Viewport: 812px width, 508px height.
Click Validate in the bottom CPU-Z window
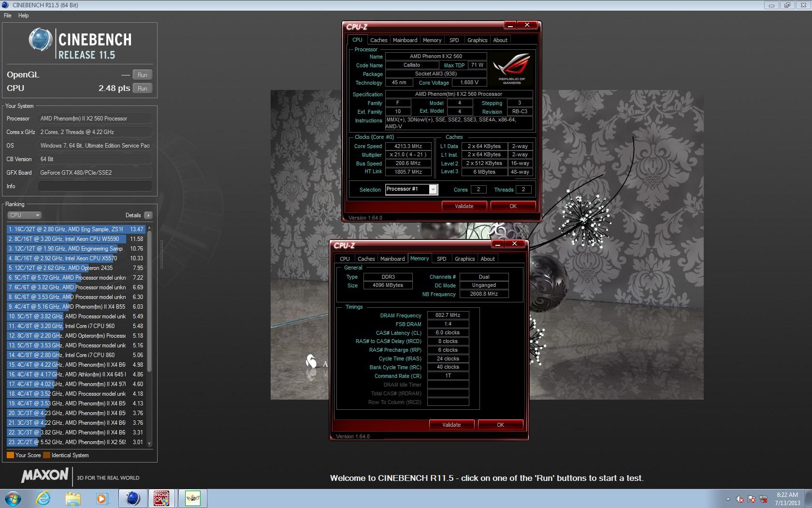pyautogui.click(x=451, y=425)
